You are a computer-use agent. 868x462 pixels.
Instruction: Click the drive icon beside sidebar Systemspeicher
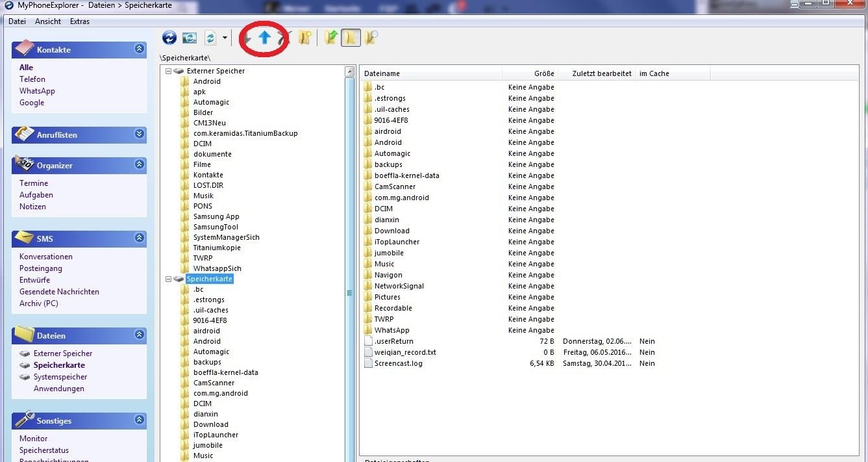pyautogui.click(x=25, y=377)
